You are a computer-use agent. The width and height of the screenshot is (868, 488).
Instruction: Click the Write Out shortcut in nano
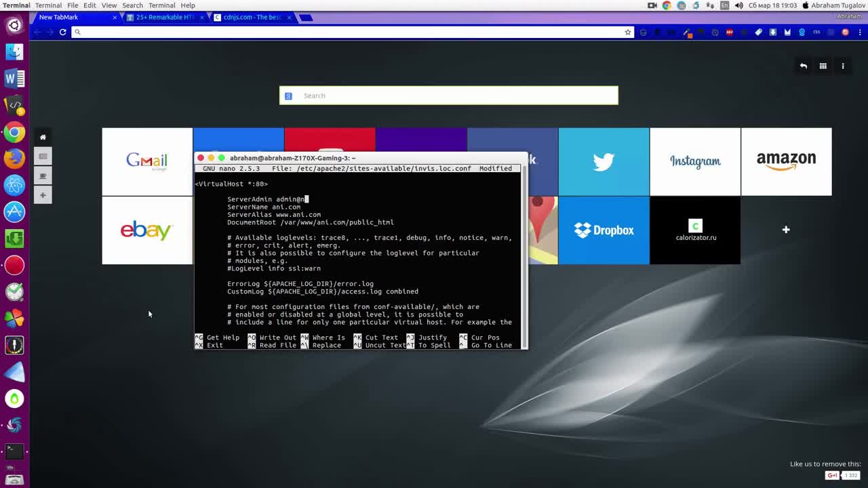point(272,338)
